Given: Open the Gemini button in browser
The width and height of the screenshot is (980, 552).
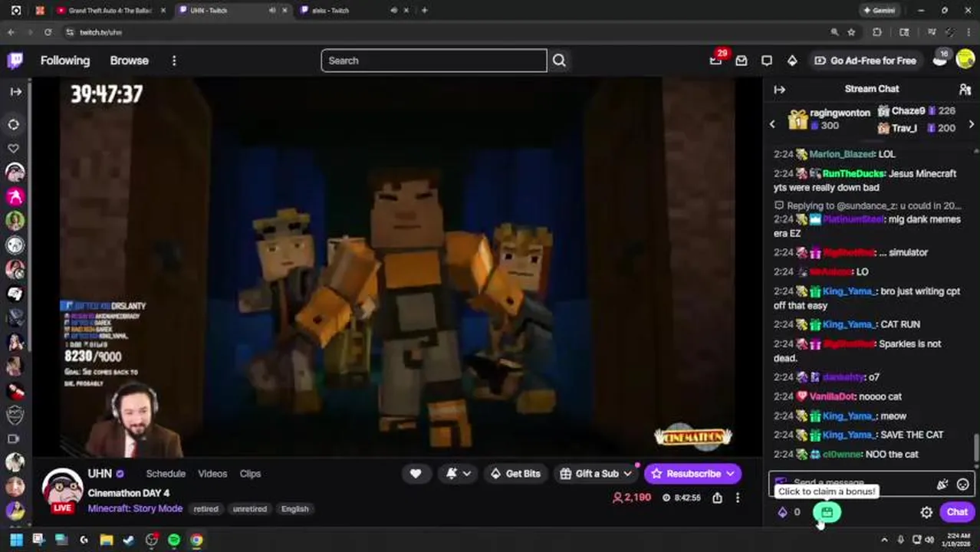Looking at the screenshot, I should coord(879,11).
